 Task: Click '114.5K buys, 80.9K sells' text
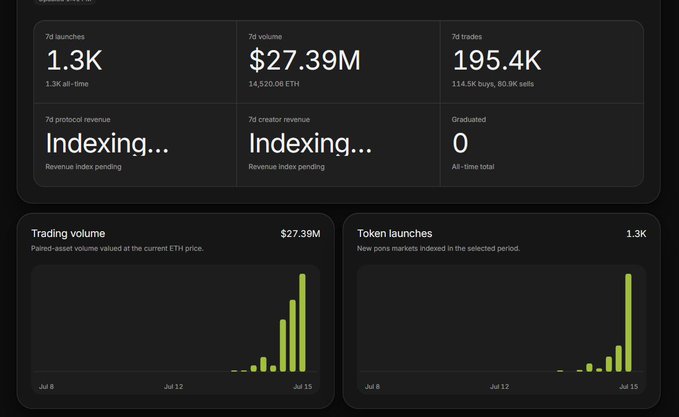point(493,84)
